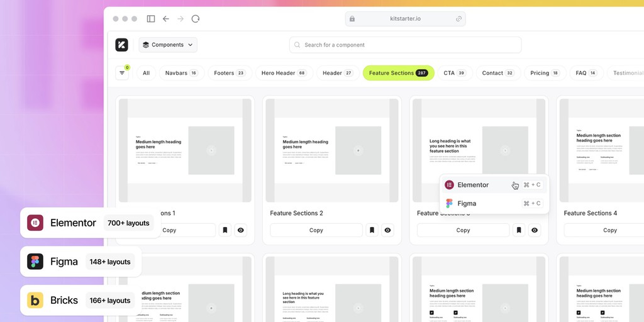Select the Hero Header category tab
The width and height of the screenshot is (644, 322).
[x=284, y=73]
